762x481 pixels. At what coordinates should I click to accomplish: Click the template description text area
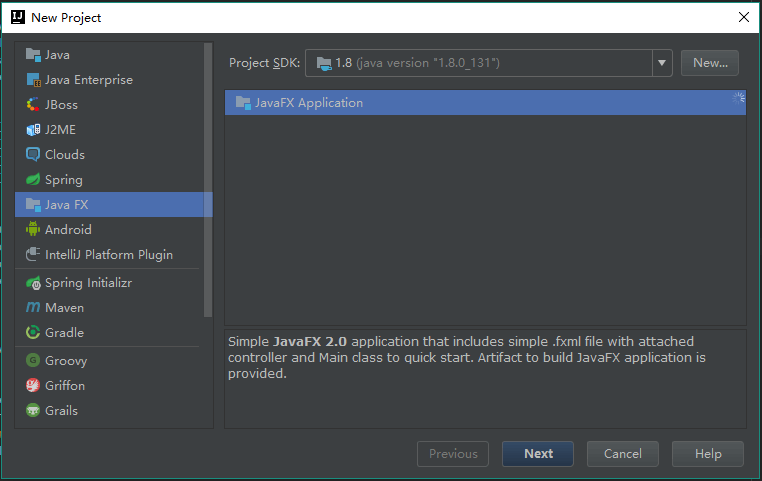(485, 379)
